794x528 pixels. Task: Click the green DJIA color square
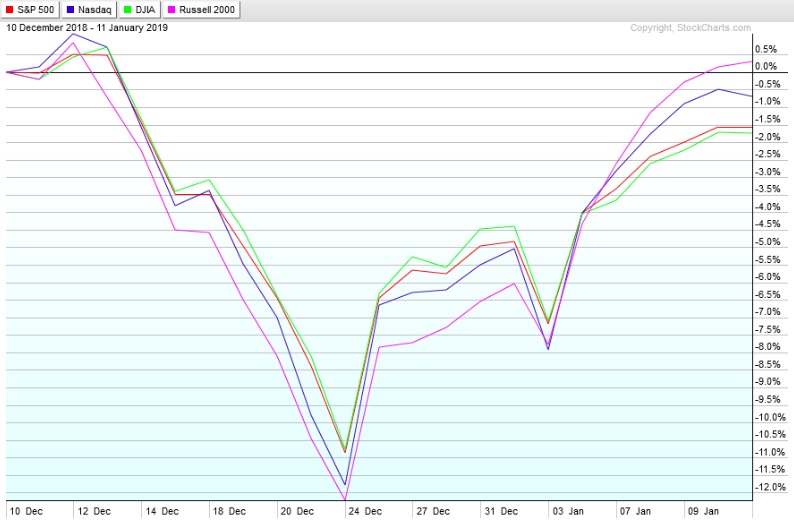pos(128,10)
